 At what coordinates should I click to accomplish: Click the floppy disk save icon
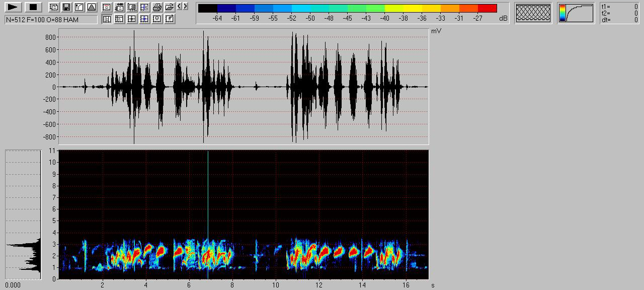(66, 7)
